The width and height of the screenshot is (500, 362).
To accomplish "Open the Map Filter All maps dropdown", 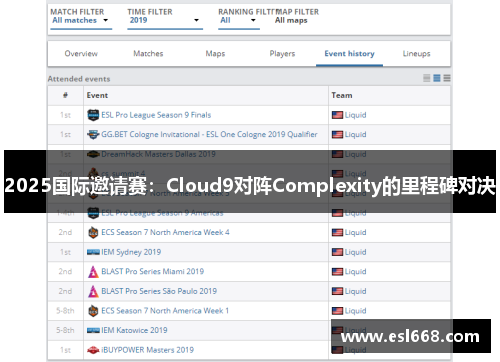I will [291, 20].
